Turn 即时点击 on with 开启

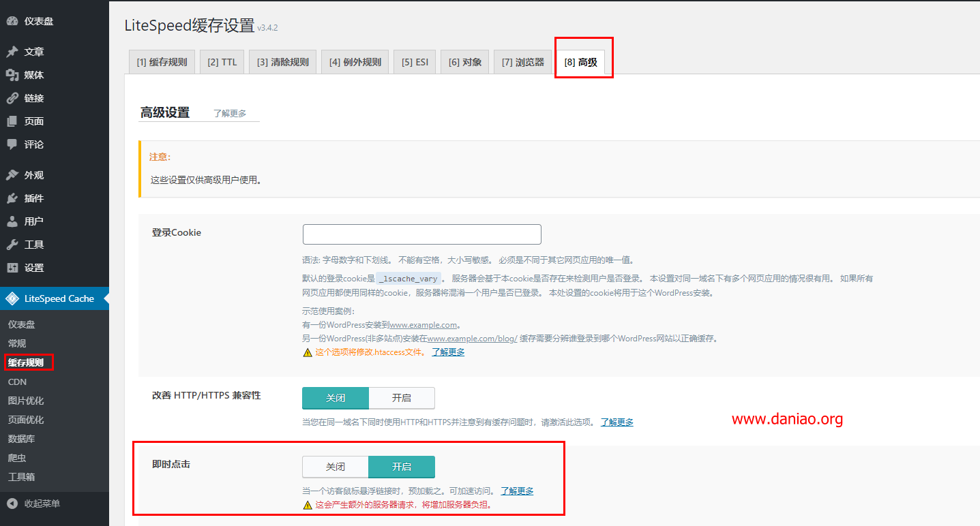[401, 467]
